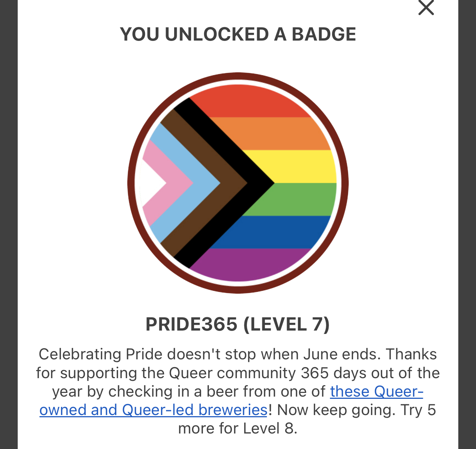Tap the "more for Level 8" text
Image resolution: width=476 pixels, height=449 pixels.
click(x=238, y=429)
